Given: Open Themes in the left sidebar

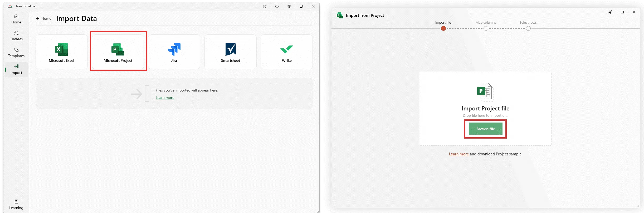Looking at the screenshot, I should tap(16, 36).
